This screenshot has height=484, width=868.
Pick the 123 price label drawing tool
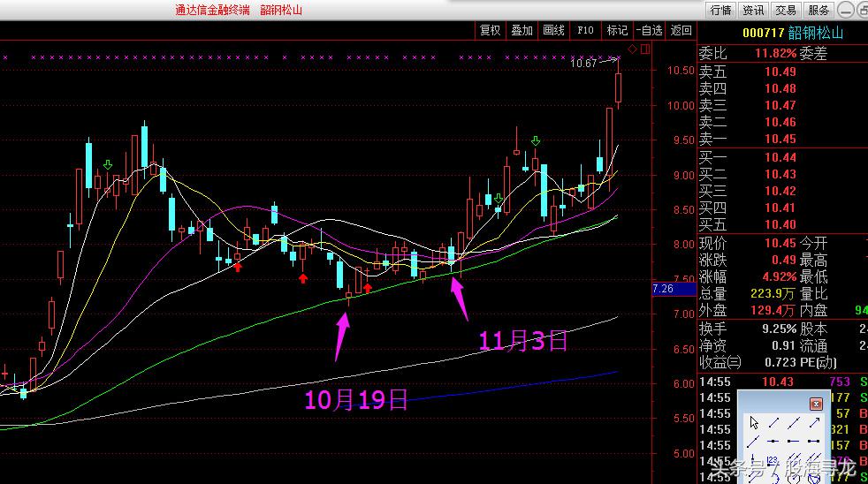point(773,461)
